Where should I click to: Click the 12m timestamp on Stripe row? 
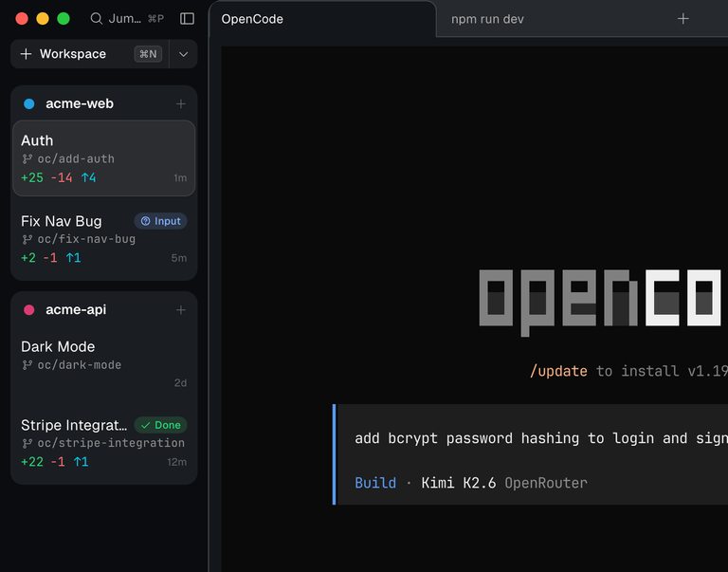point(177,462)
